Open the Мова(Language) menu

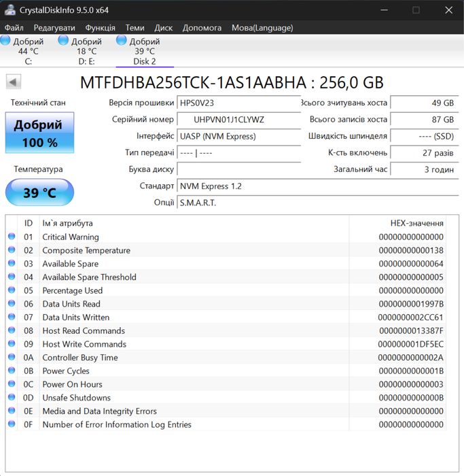point(262,28)
